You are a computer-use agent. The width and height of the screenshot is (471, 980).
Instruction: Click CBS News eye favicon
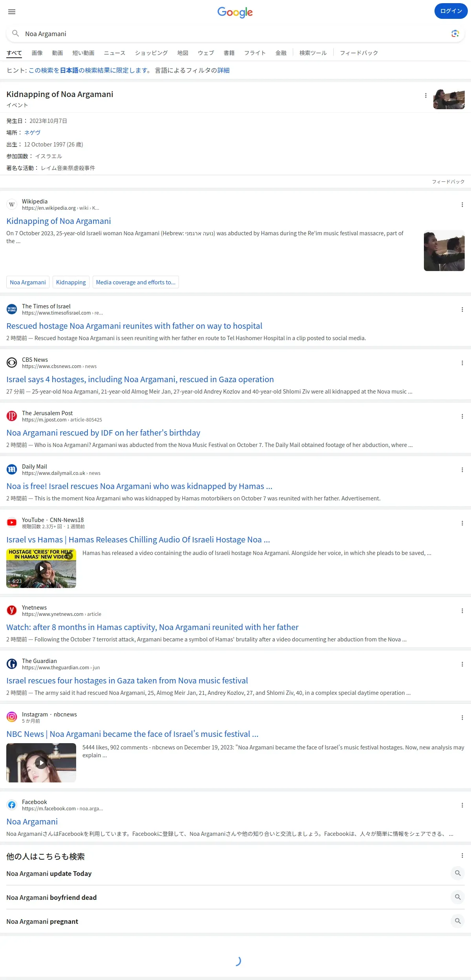coord(12,363)
